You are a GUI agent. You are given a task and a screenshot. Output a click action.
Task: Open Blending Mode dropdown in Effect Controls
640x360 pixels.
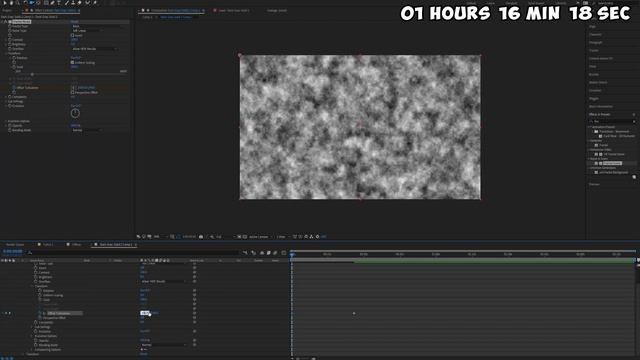(x=86, y=130)
